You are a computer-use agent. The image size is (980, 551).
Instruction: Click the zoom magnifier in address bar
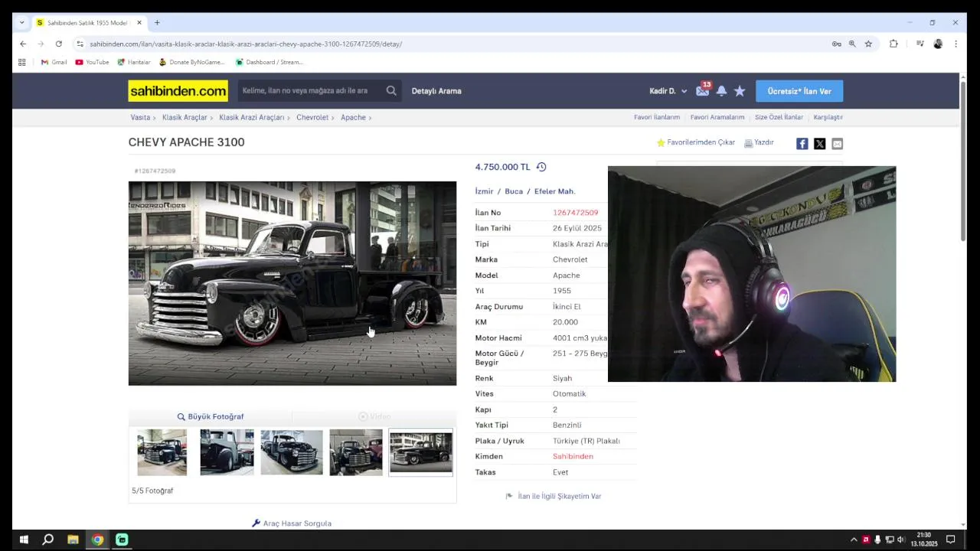pos(852,44)
